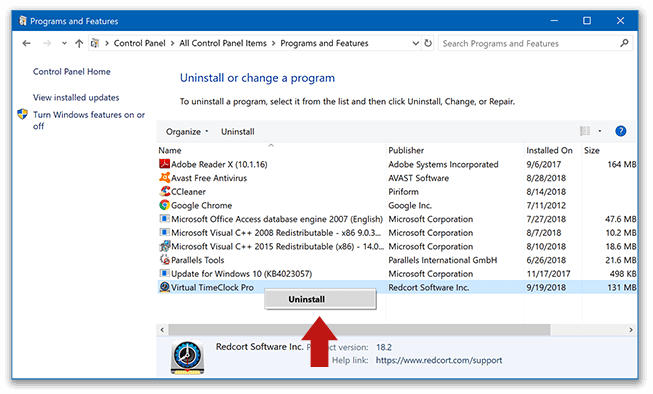Click scroll right arrow of horizontal scrollbar
The height and width of the screenshot is (394, 653).
[x=631, y=330]
